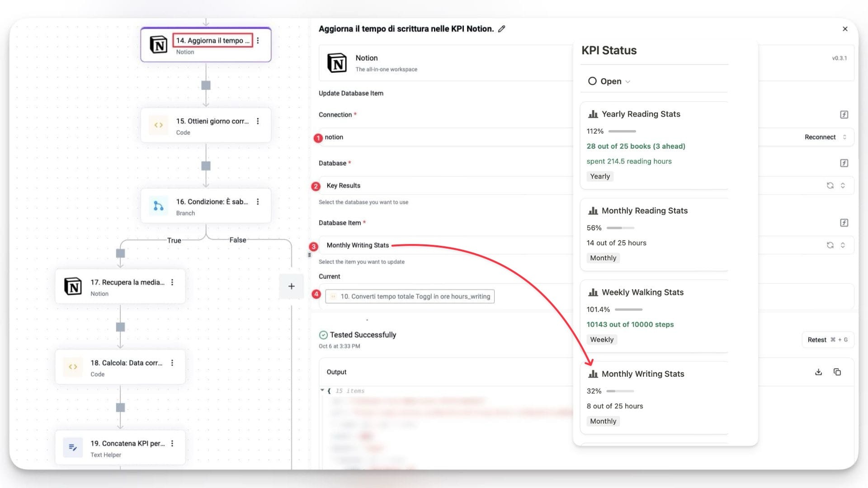Click the Retest button
The width and height of the screenshot is (868, 488).
[x=828, y=340]
